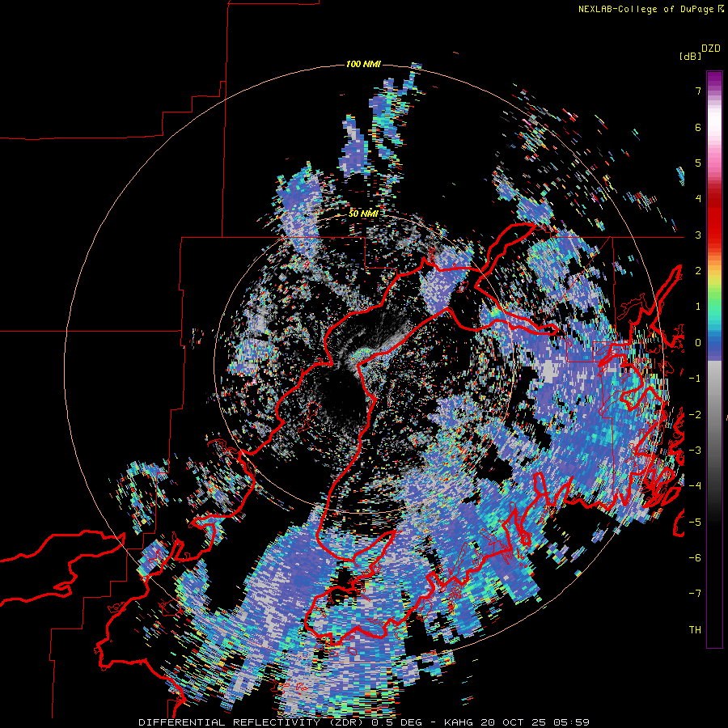Screen dimensions: 728x728
Task: Click the -5 tick label on the color scale
Action: coord(695,522)
